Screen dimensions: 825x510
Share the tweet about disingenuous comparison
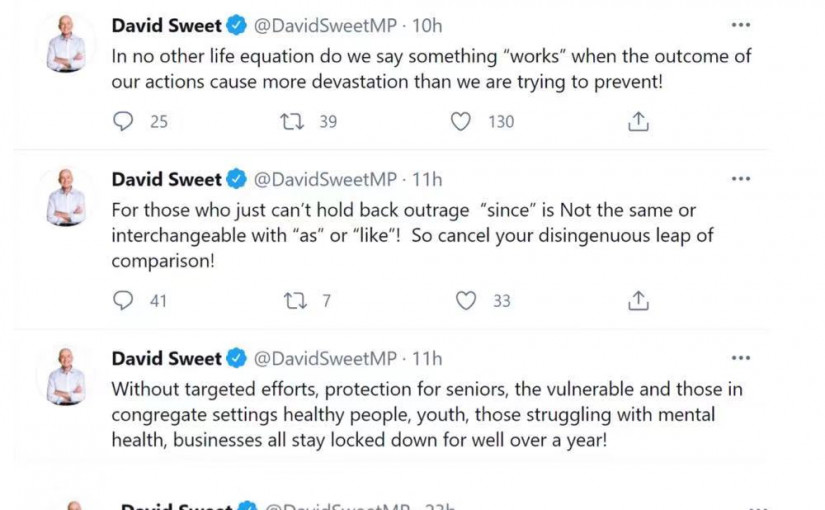coord(638,300)
